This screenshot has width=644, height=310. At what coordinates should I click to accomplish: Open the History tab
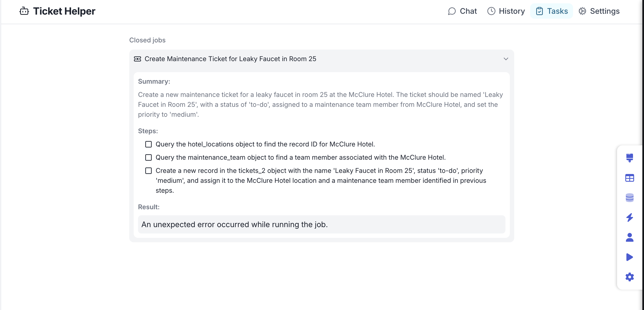pos(506,11)
